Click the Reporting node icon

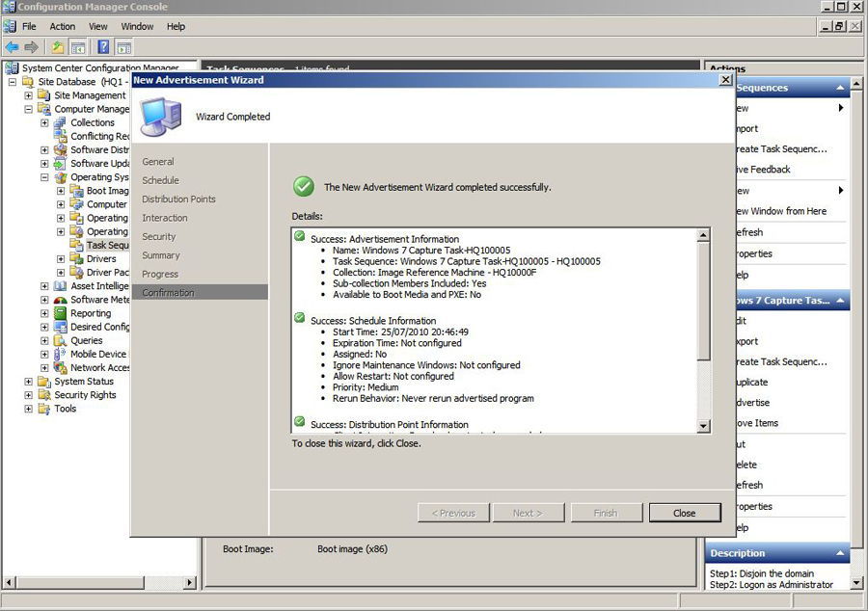pyautogui.click(x=60, y=313)
